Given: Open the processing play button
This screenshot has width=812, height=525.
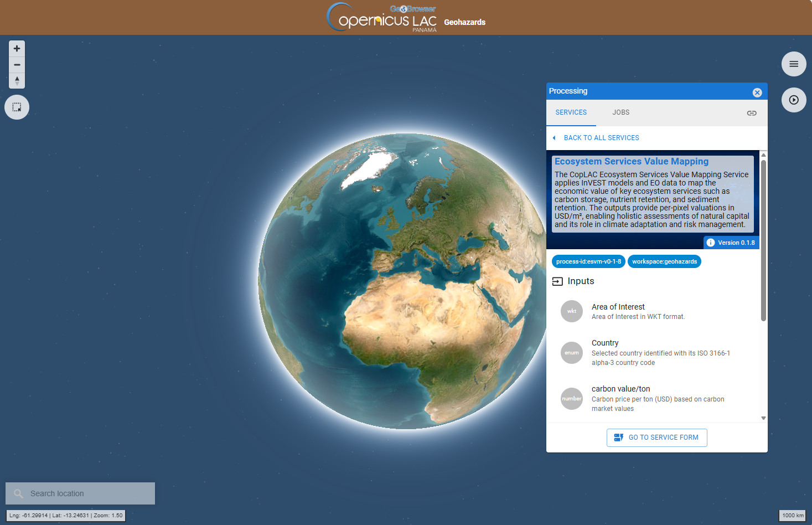Looking at the screenshot, I should (x=794, y=100).
